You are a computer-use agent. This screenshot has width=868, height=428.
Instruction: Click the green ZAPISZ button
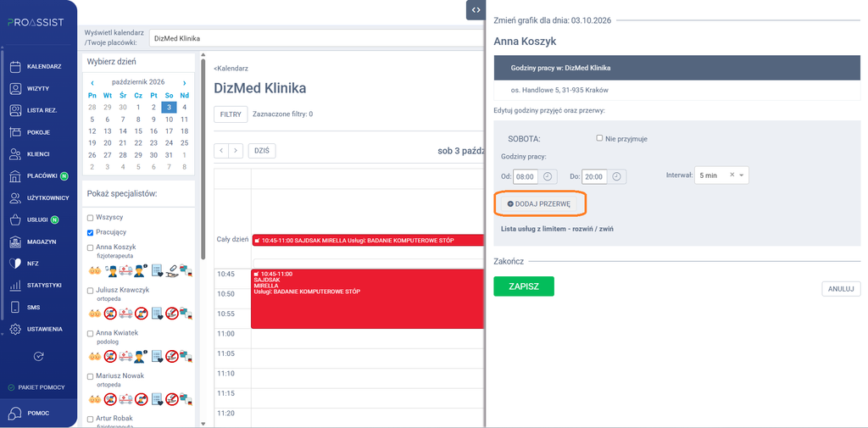coord(524,286)
